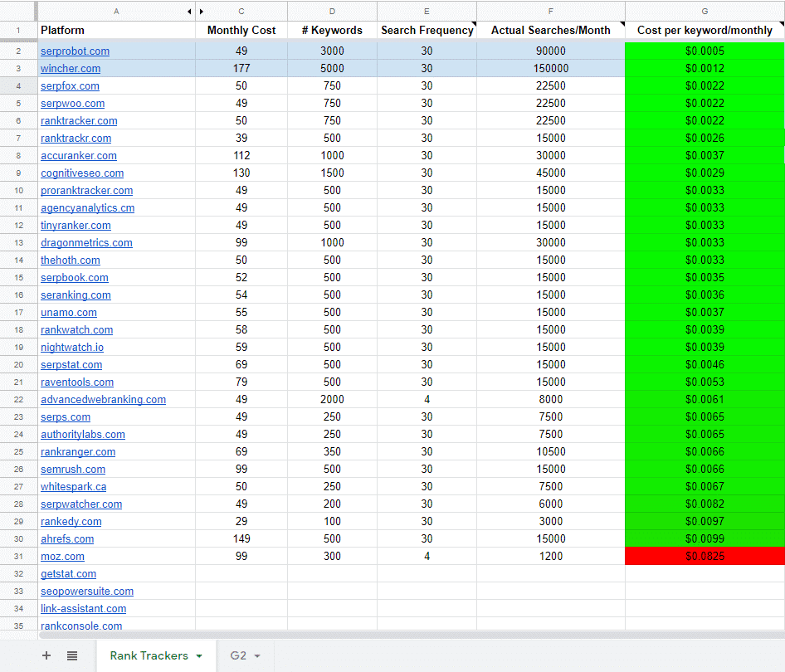Select column A header
The height and width of the screenshot is (672, 785).
pyautogui.click(x=117, y=11)
